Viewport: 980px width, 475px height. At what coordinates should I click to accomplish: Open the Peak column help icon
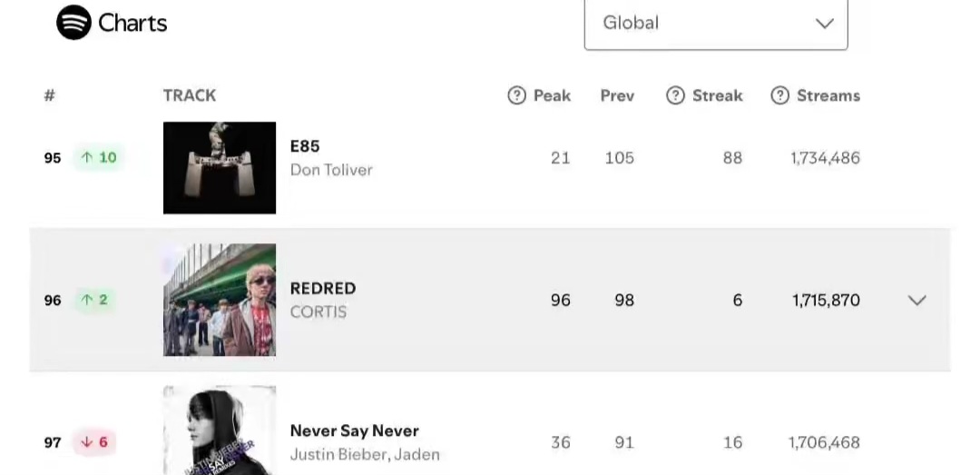tap(516, 95)
